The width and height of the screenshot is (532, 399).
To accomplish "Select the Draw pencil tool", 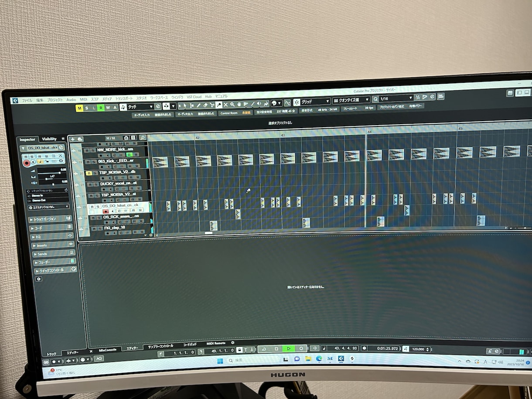I will pos(198,105).
